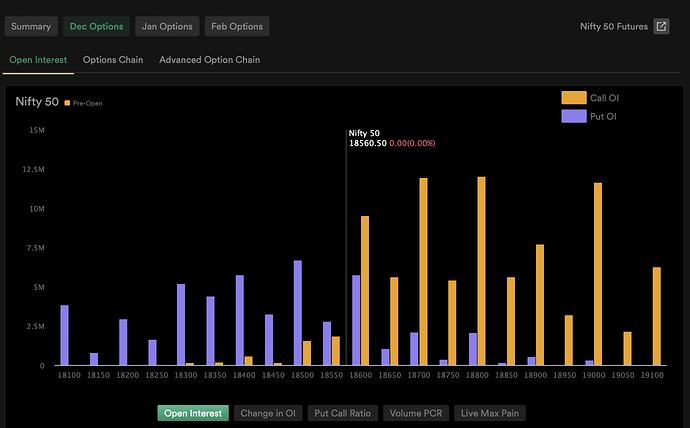Click the tallest call bar at 18800 strike
The width and height of the screenshot is (690, 428).
click(x=481, y=271)
